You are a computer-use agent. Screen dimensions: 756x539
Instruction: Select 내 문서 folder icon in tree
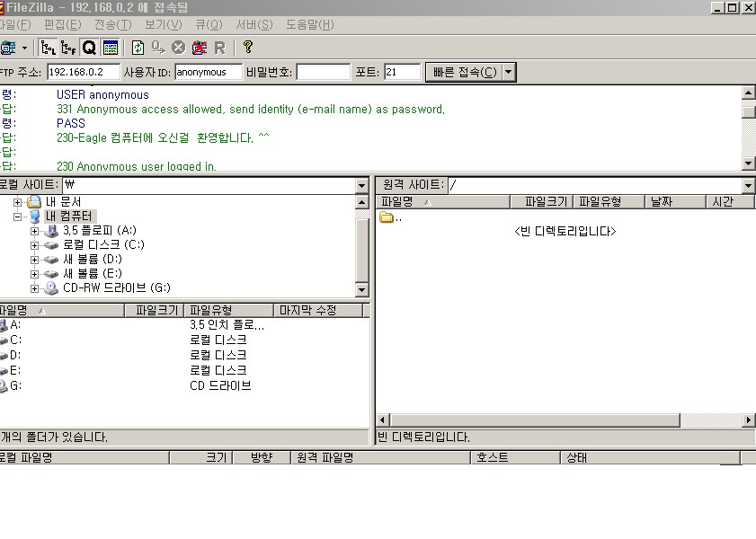[34, 202]
